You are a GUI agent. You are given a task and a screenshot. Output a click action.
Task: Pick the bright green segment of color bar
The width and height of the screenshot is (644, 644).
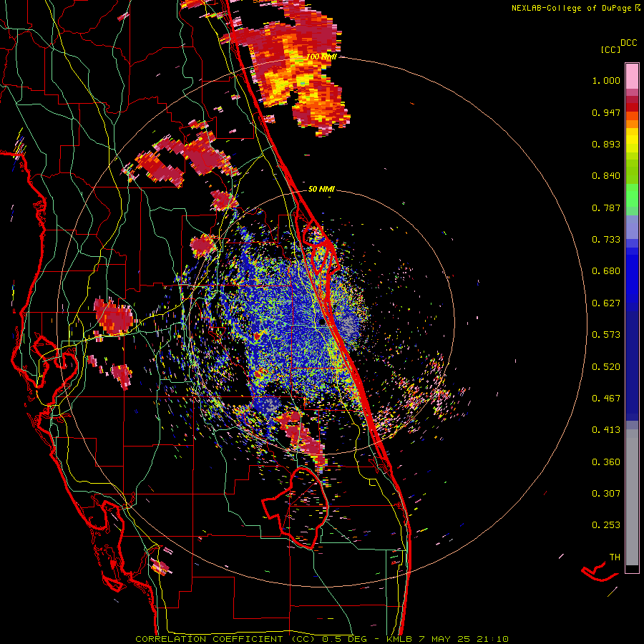pos(632,195)
